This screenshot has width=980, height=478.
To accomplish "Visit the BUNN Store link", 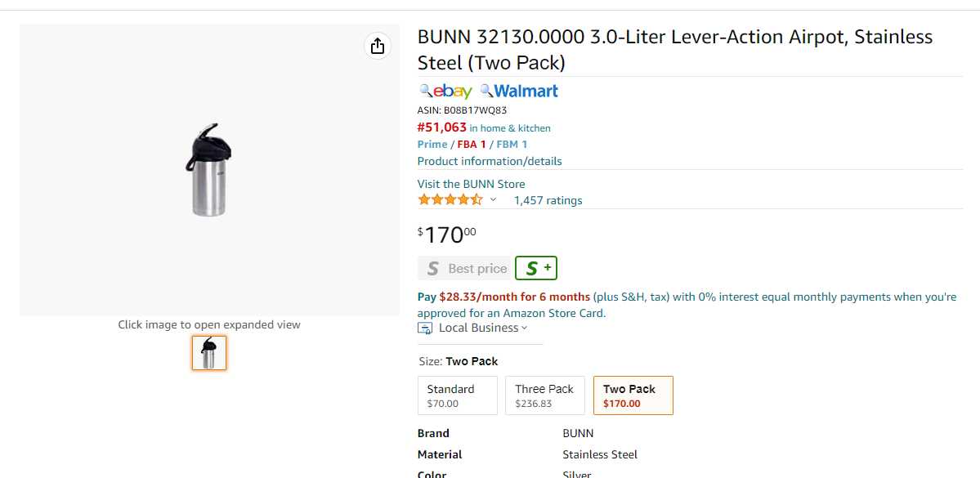I will point(472,184).
